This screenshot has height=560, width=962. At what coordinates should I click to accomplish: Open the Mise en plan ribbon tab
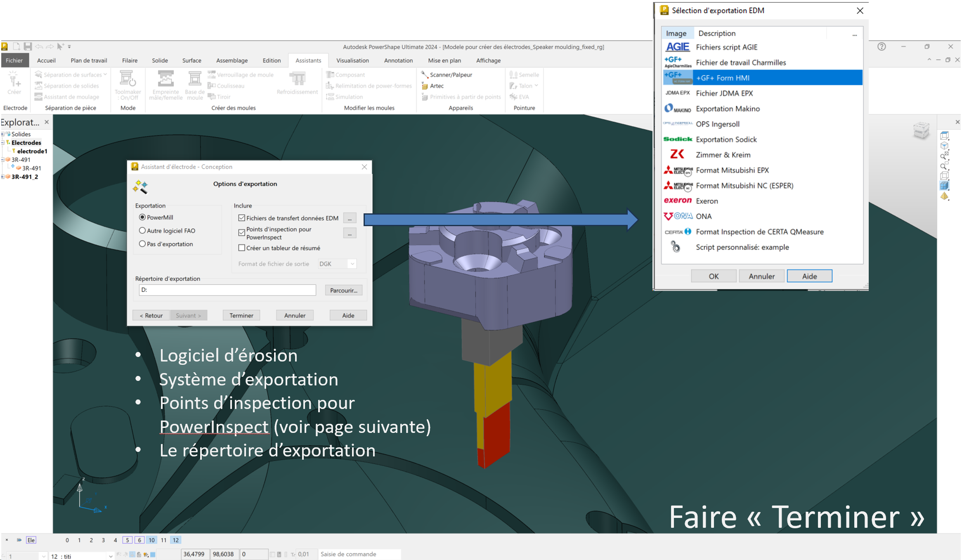pos(444,60)
